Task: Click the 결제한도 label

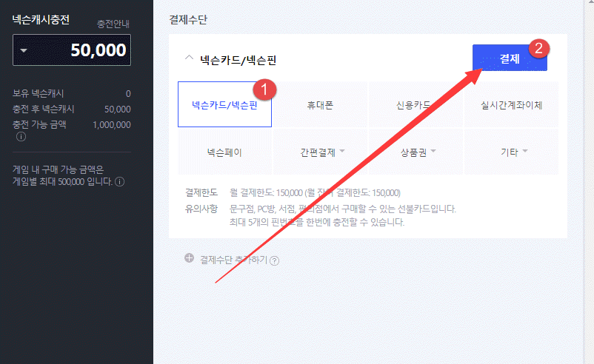Action: click(201, 192)
